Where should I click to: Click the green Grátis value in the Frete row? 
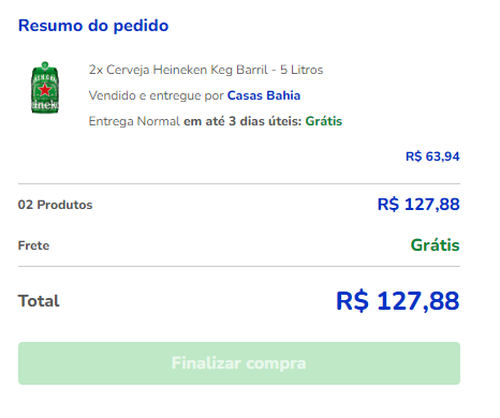[x=435, y=245]
